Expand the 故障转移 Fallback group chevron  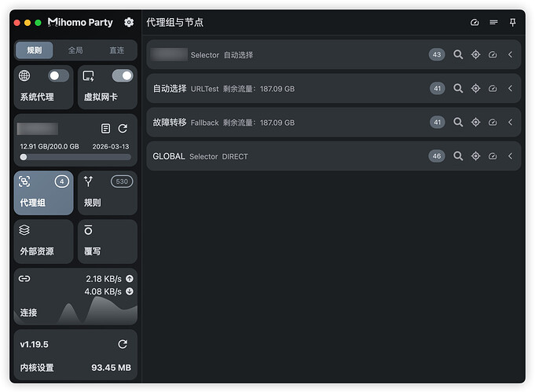click(x=510, y=122)
